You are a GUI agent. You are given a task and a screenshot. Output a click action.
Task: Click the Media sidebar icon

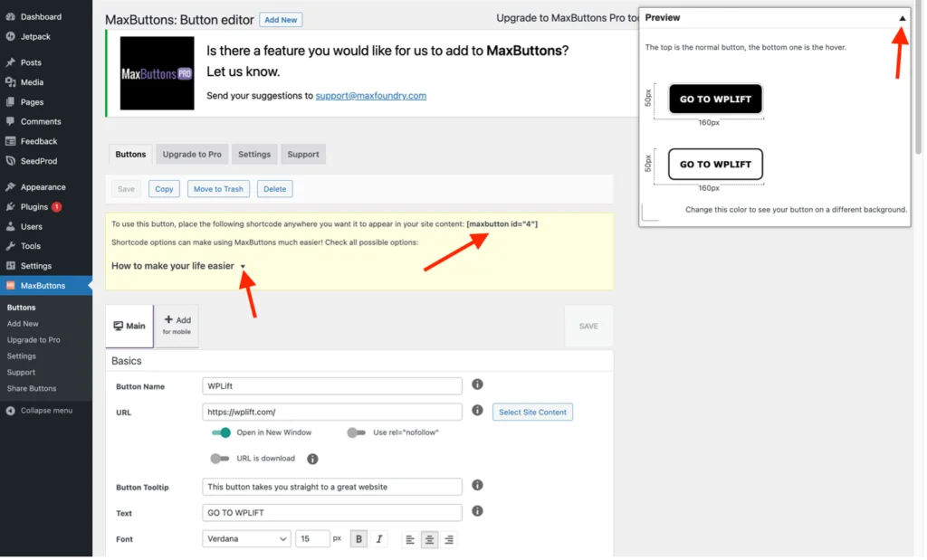click(11, 82)
